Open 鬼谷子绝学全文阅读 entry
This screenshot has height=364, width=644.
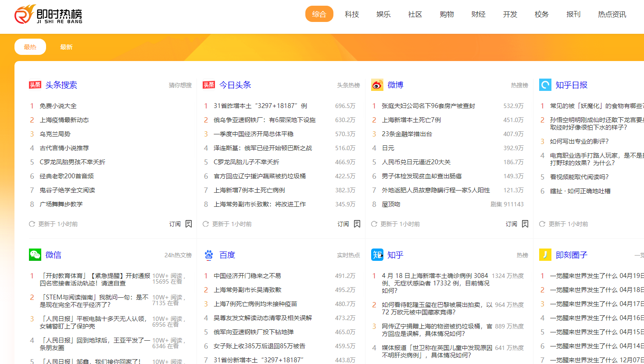click(68, 190)
